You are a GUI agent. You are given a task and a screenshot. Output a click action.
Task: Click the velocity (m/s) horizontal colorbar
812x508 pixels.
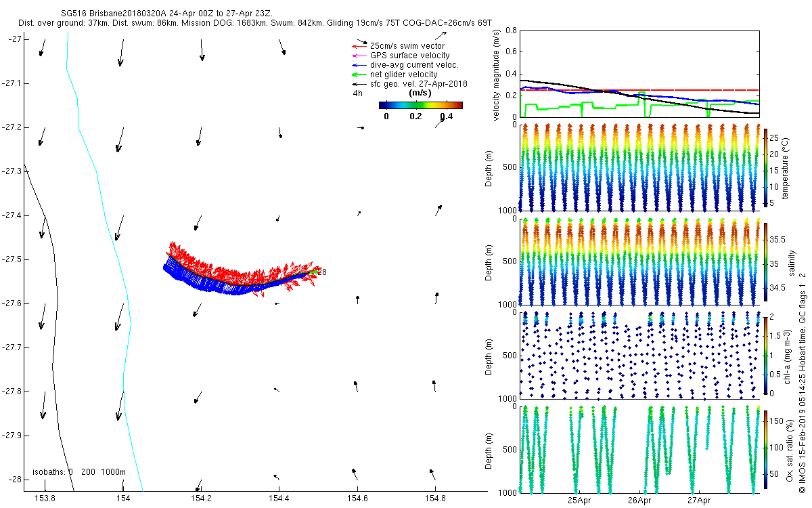click(x=420, y=105)
